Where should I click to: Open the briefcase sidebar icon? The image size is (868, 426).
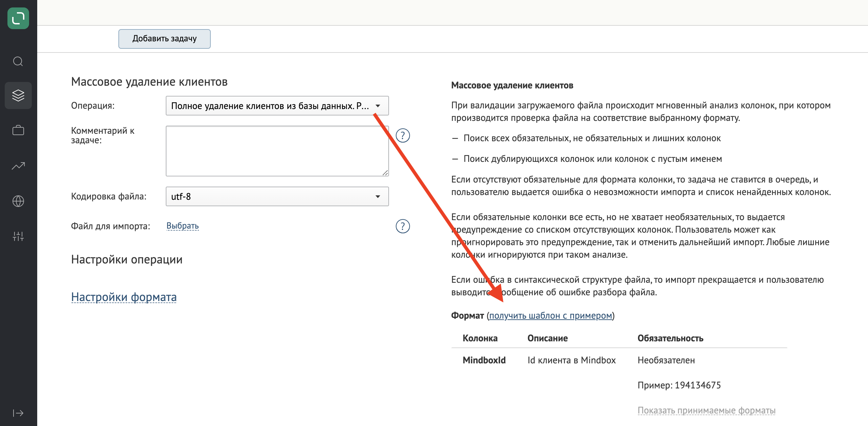pos(18,130)
